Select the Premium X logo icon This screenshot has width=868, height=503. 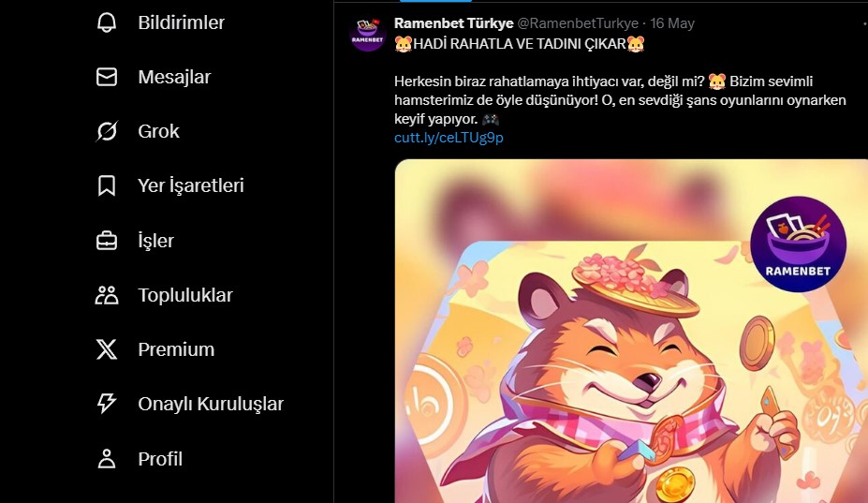tap(107, 349)
